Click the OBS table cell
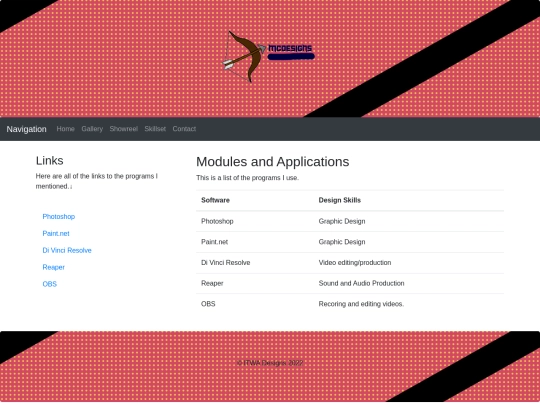Viewport: 540px width, 405px height. click(255, 304)
